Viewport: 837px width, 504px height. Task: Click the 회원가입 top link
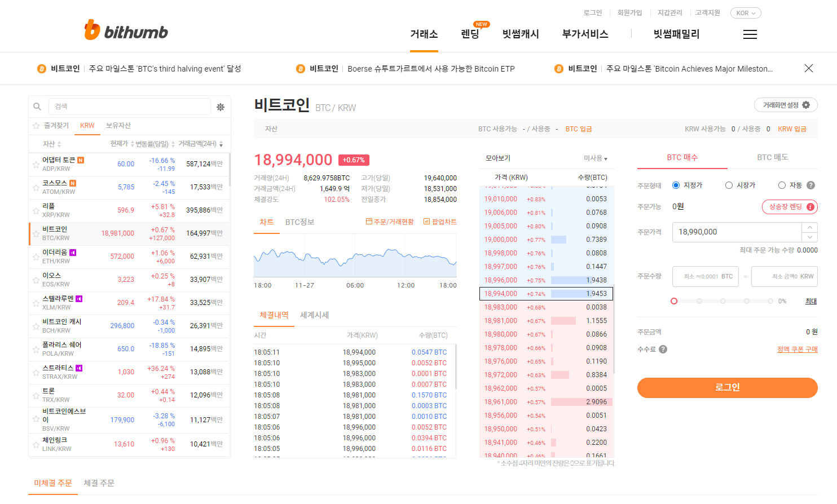click(629, 12)
